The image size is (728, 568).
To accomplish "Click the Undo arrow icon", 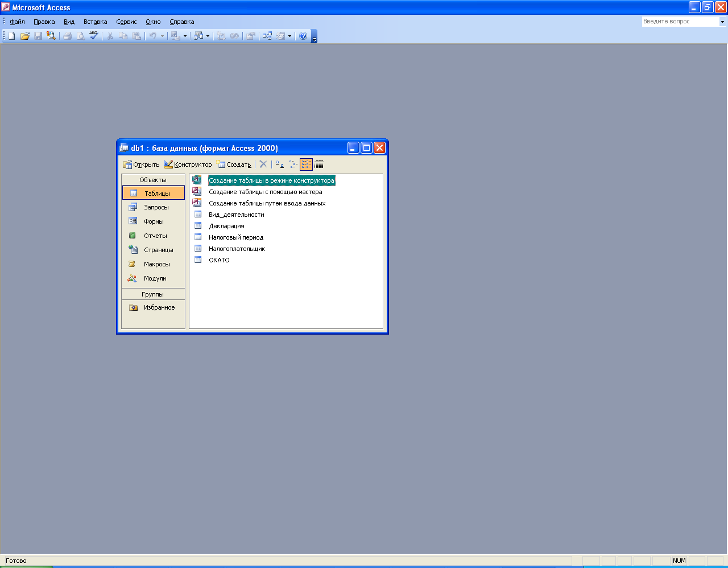I will tap(152, 36).
